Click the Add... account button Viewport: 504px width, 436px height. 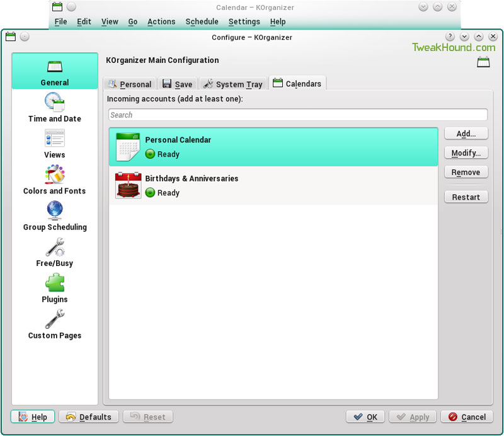[466, 134]
